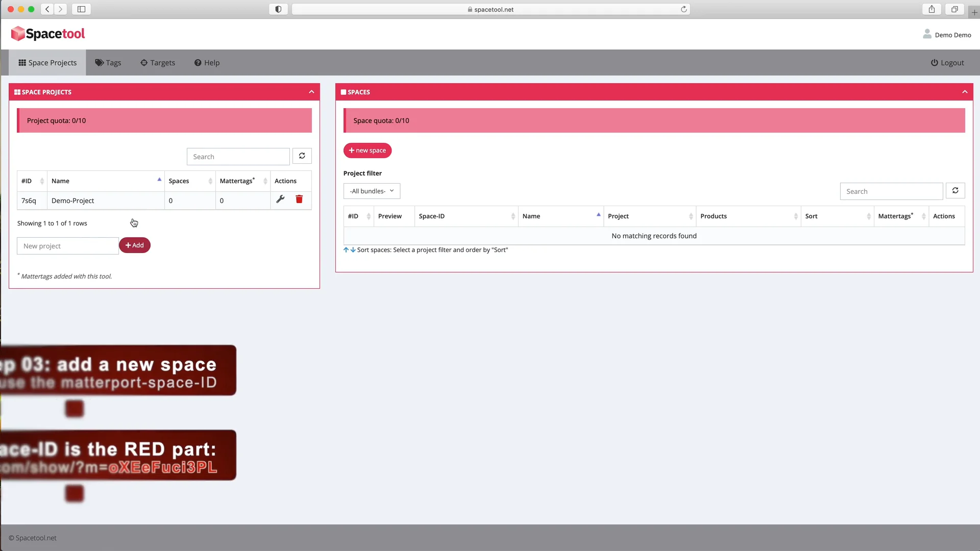Image resolution: width=980 pixels, height=551 pixels.
Task: Open the Safari share icon
Action: pyautogui.click(x=932, y=9)
